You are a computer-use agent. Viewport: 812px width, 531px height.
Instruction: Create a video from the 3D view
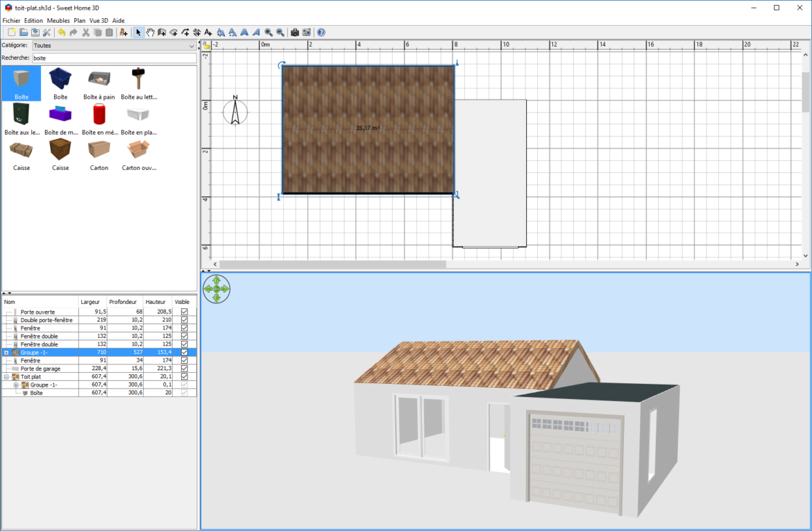307,32
